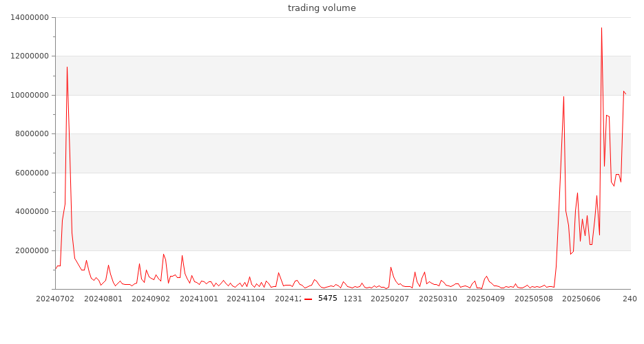This screenshot has width=644, height=344.
Task: Click the 20250606 date label
Action: (x=581, y=299)
